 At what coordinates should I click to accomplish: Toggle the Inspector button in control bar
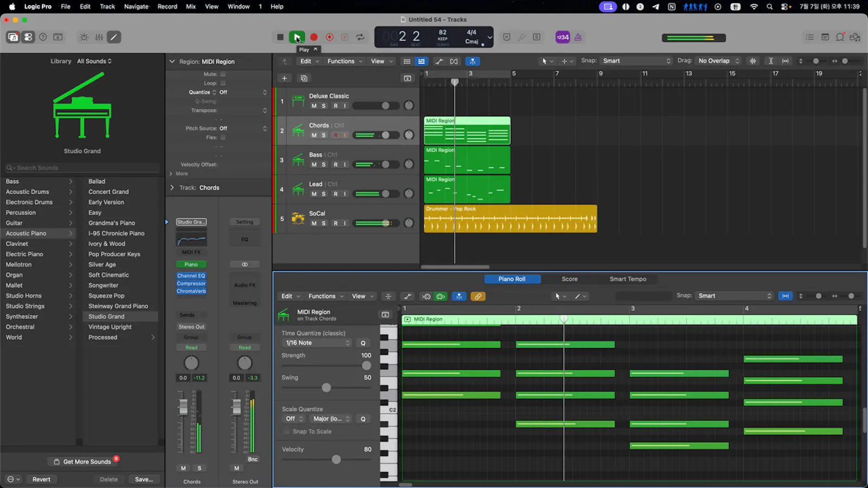28,37
